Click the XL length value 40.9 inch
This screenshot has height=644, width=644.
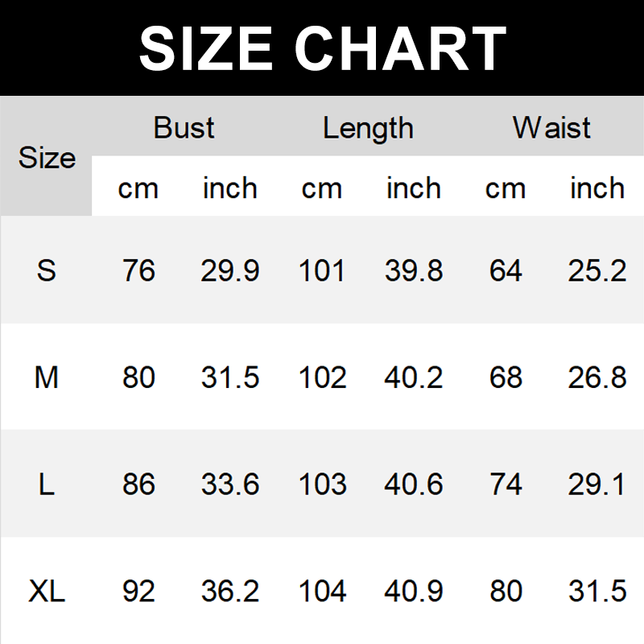tap(414, 592)
